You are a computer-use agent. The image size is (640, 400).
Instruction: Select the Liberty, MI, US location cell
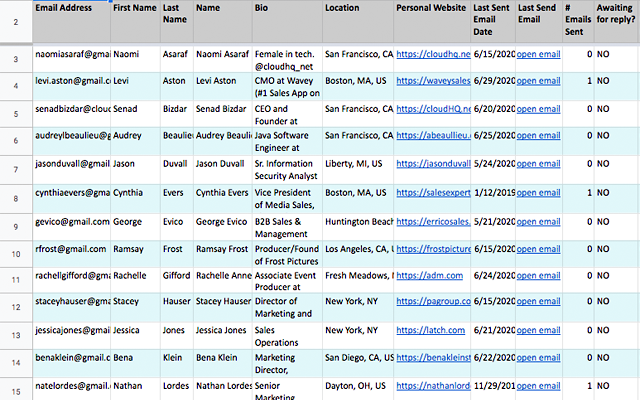[358, 169]
